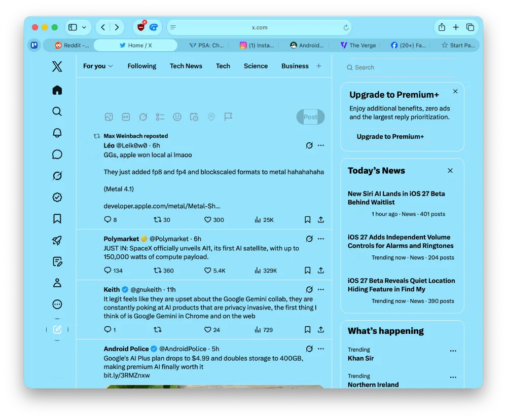The width and height of the screenshot is (507, 420).
Task: Add a new timeline tab with plus
Action: tap(319, 66)
